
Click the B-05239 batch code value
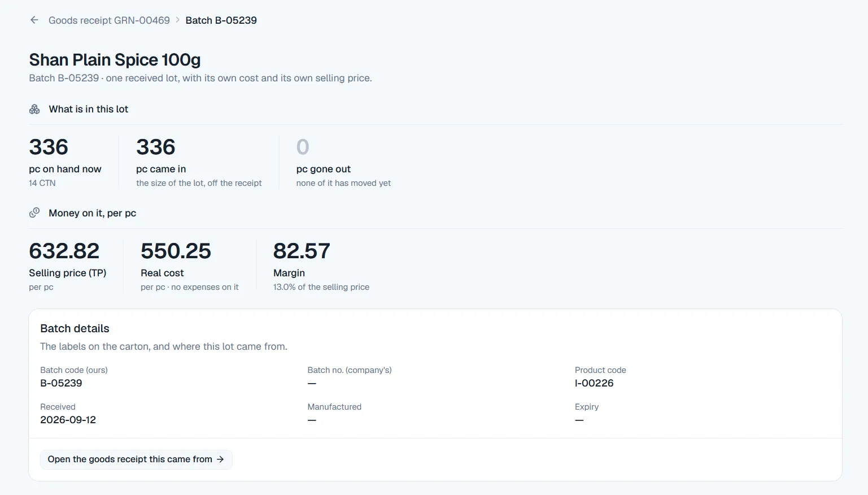pyautogui.click(x=61, y=383)
